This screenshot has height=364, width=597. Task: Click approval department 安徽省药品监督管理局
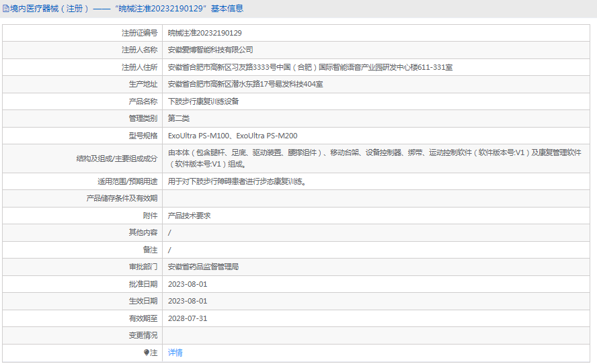(203, 267)
